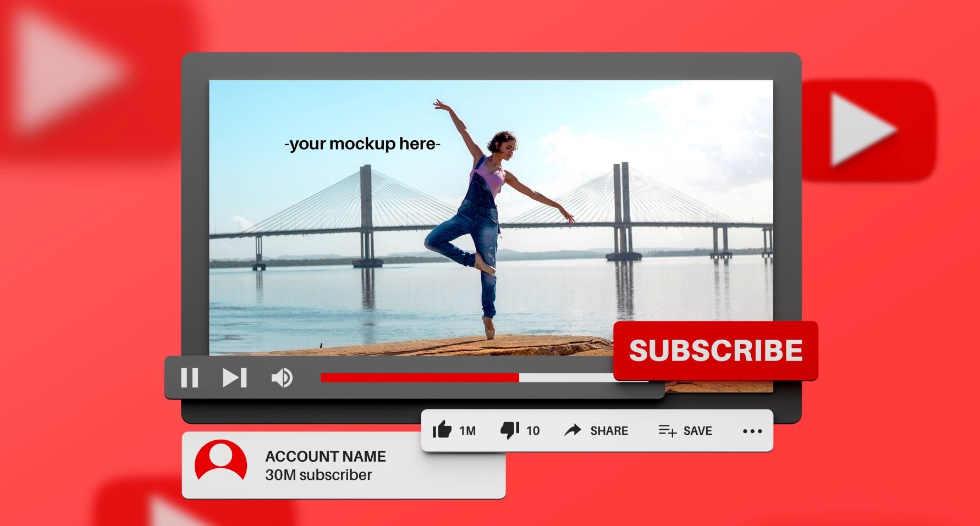Dislike the video with thumbs-down icon
Screen dimensions: 980x526
tap(510, 430)
